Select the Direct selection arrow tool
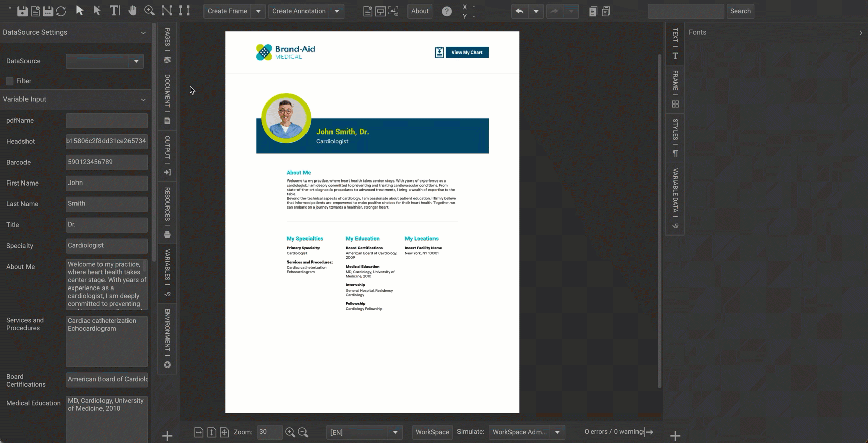 (97, 11)
